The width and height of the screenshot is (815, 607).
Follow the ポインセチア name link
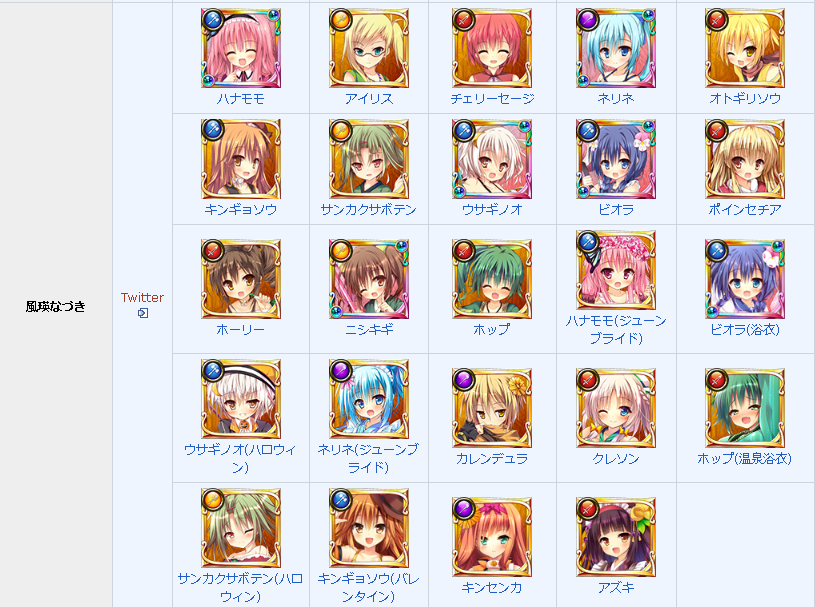point(745,210)
